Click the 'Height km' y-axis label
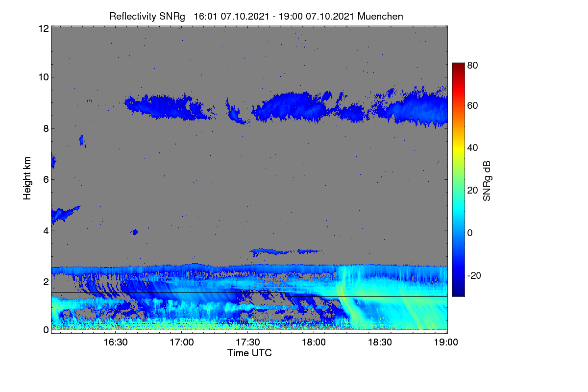588x392 pixels. pyautogui.click(x=27, y=178)
